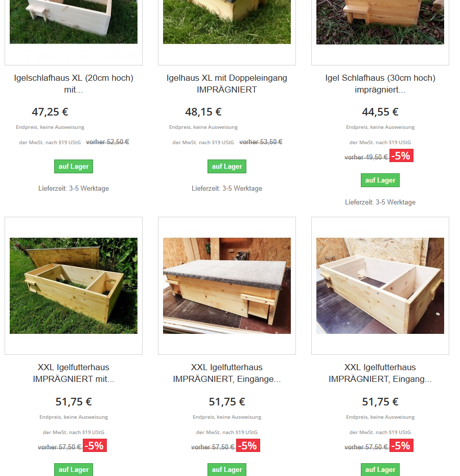Click the XXL Igelfutterhaus photo on grass

point(74,286)
